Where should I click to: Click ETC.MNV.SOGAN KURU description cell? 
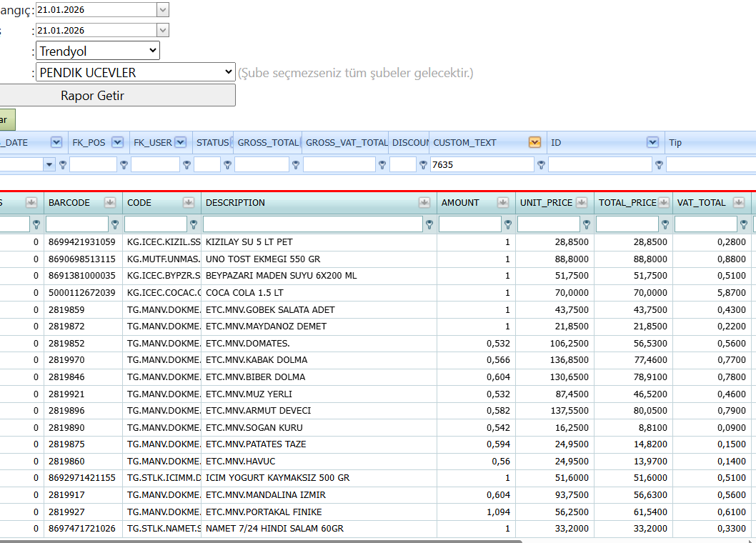tap(319, 428)
